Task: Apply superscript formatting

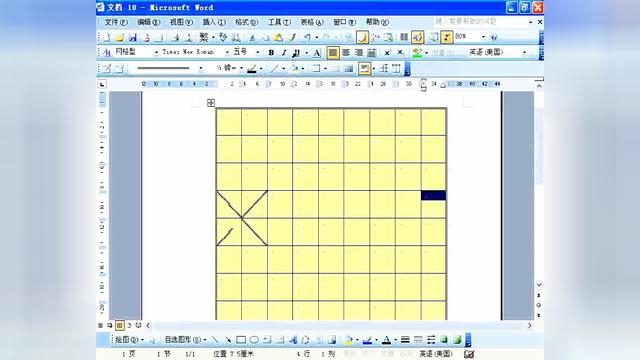Action: (x=387, y=53)
